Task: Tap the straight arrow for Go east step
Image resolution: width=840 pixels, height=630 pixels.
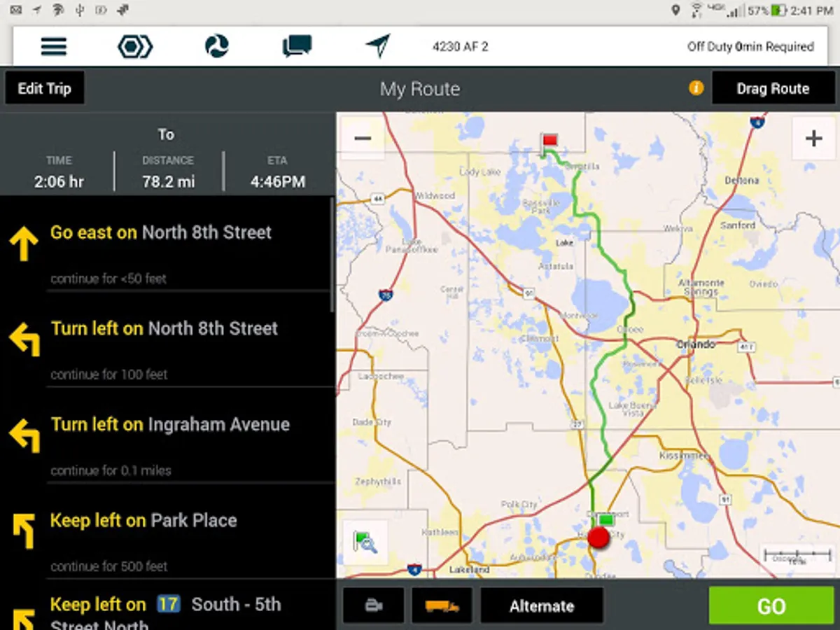Action: click(x=23, y=243)
